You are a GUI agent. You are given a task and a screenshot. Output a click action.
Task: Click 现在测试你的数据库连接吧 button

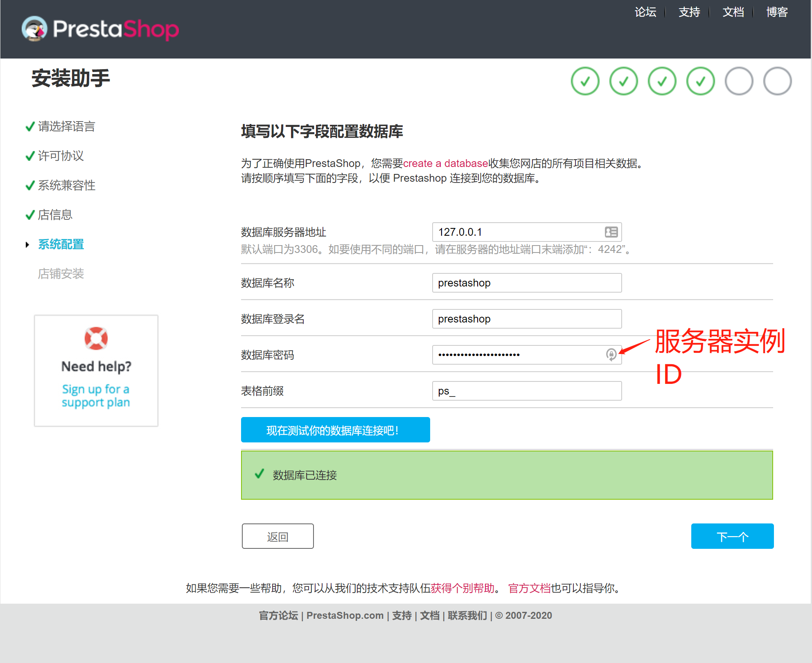click(x=335, y=430)
